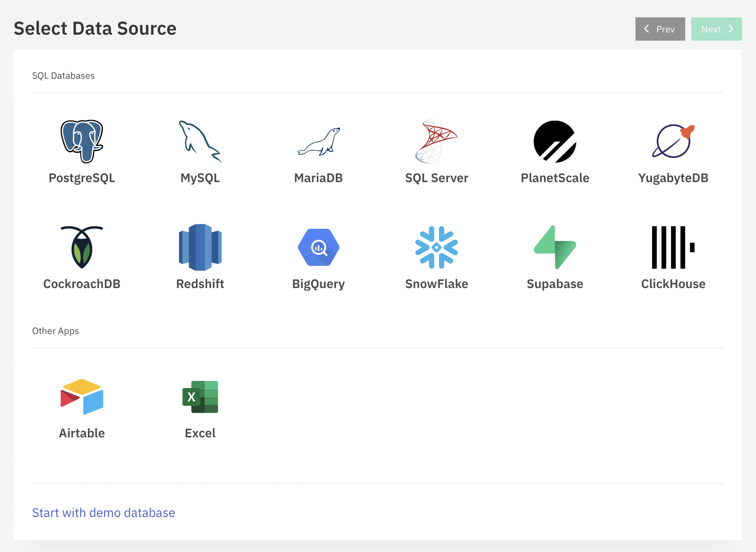
Task: Select the Excel spreadsheet icon
Action: 200,397
